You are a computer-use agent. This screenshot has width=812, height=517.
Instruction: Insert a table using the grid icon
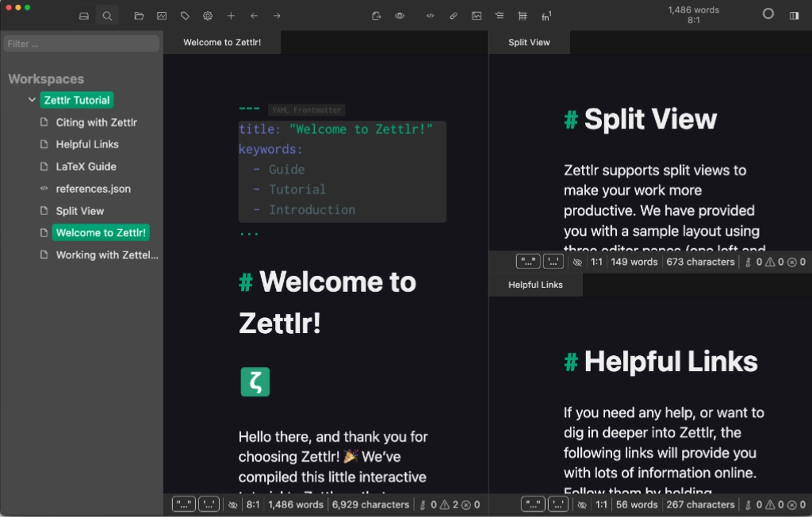click(523, 16)
